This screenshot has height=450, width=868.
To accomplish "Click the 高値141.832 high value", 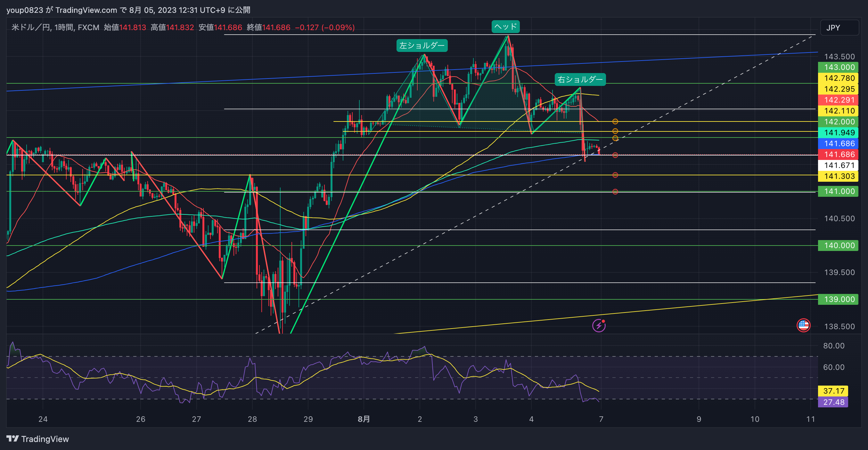I will click(172, 27).
